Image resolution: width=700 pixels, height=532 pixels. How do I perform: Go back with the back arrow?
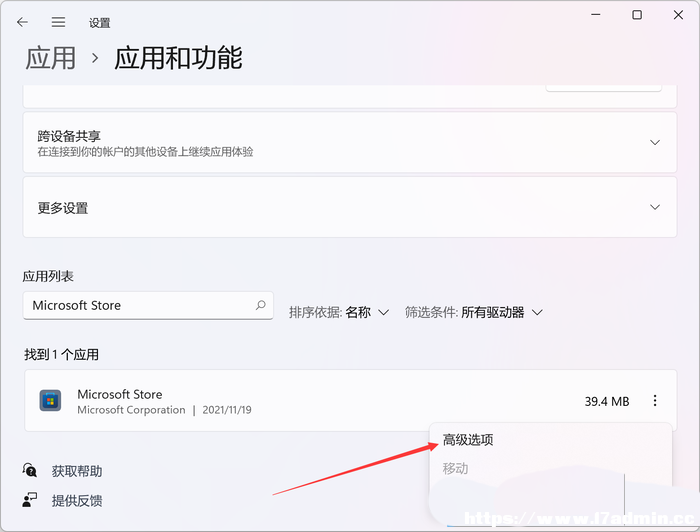[22, 22]
